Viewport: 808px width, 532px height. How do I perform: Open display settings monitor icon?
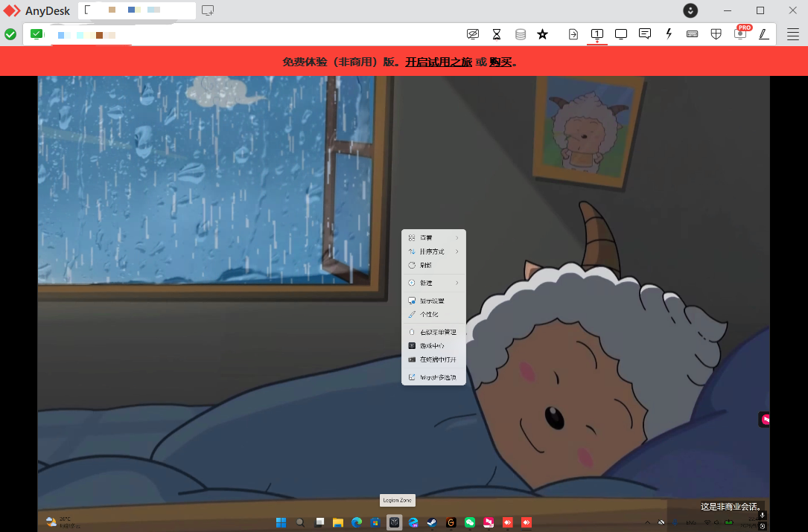621,34
